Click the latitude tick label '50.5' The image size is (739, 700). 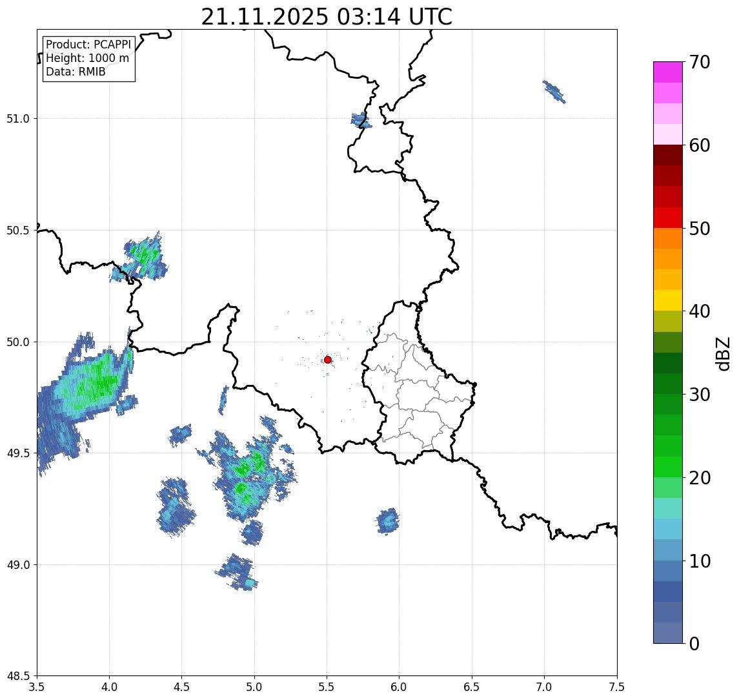[x=18, y=231]
